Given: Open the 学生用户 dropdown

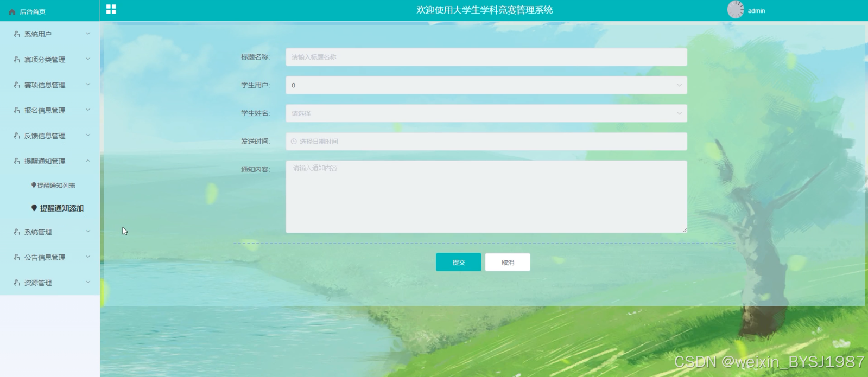Looking at the screenshot, I should coord(486,85).
